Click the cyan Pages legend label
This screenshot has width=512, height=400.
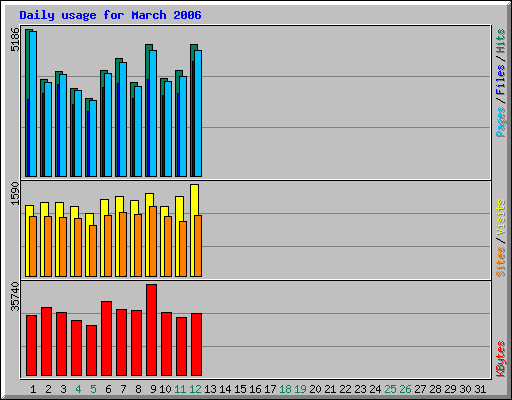click(501, 122)
